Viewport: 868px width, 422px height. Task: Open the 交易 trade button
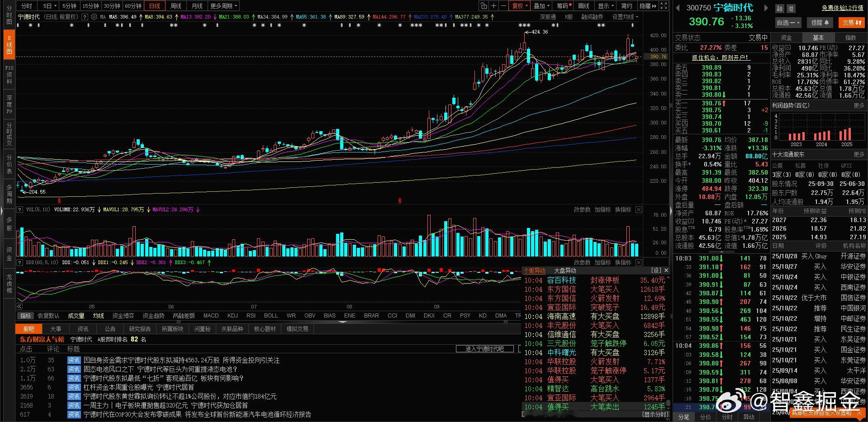tap(851, 22)
